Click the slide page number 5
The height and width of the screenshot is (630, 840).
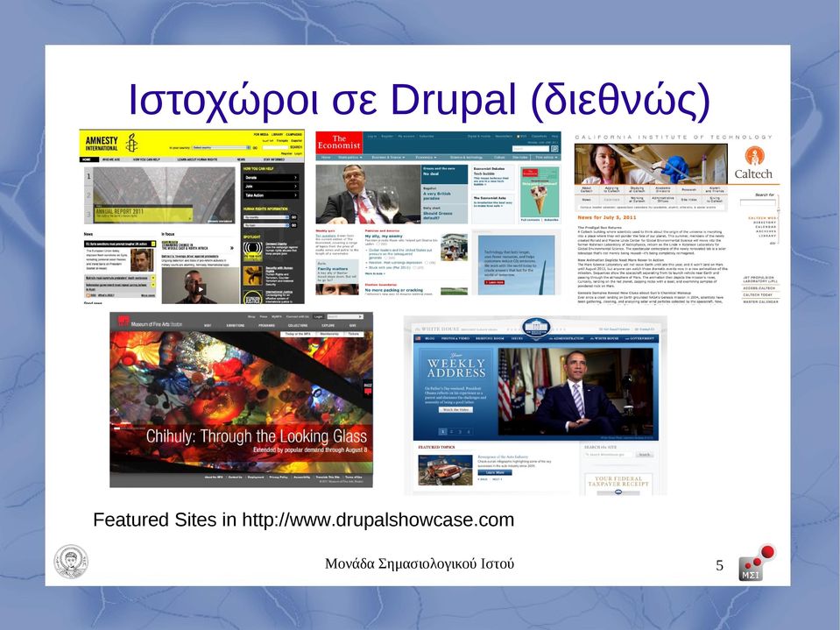tap(719, 565)
